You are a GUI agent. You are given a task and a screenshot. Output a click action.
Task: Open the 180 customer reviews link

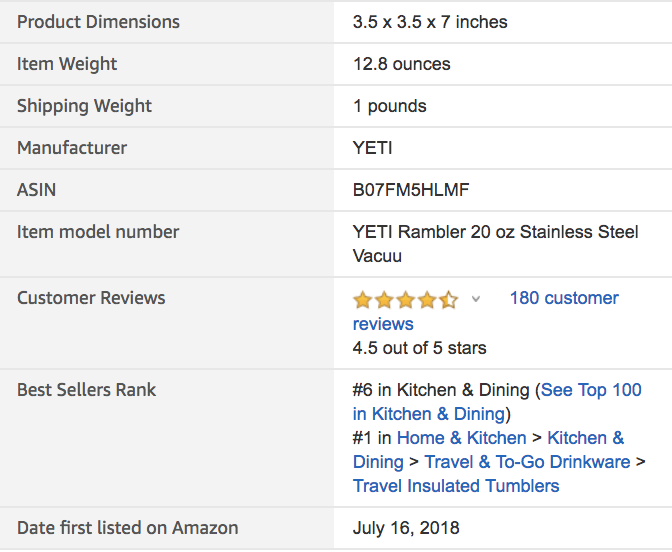[x=564, y=298]
